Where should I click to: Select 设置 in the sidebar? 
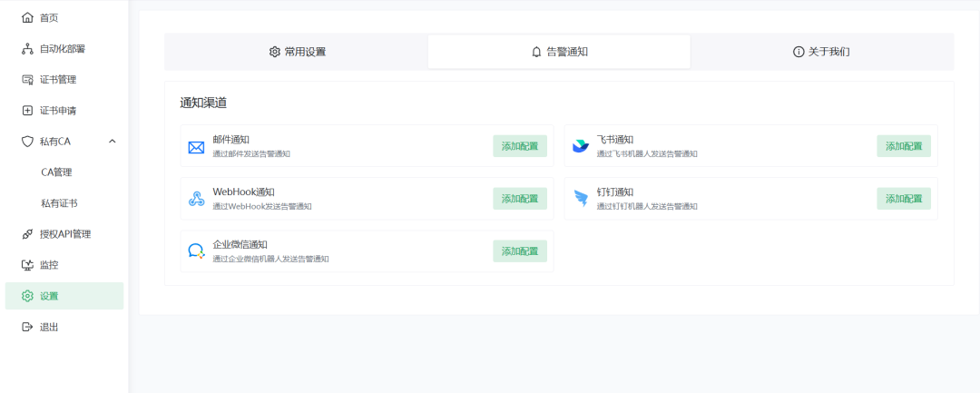tap(64, 296)
